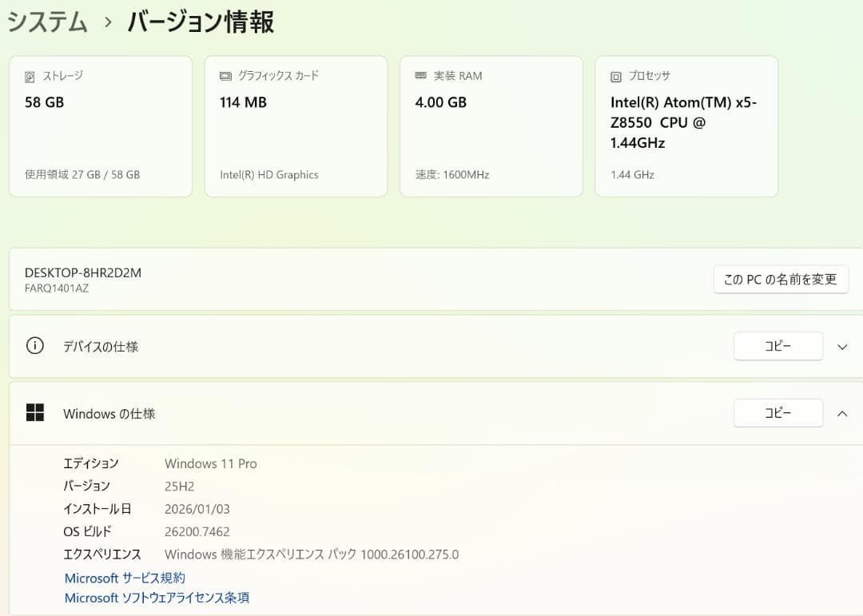Screen dimensions: 863x616
Task: Collapse the Windows の仕様 section
Action: tap(841, 414)
